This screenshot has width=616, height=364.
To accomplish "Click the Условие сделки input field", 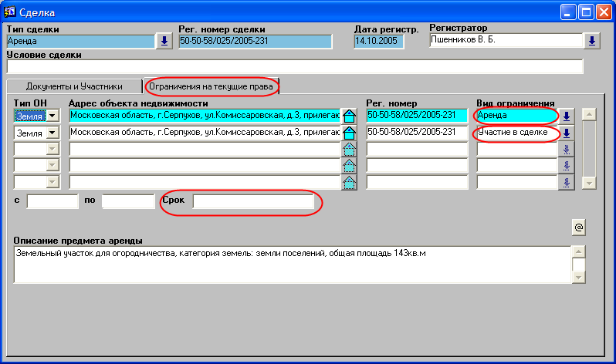I will pyautogui.click(x=295, y=66).
